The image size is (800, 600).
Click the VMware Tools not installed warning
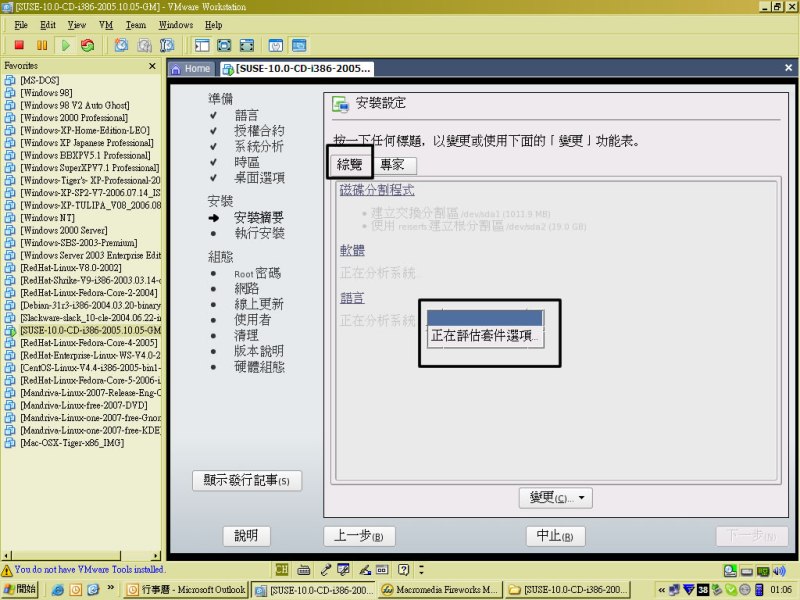click(84, 569)
